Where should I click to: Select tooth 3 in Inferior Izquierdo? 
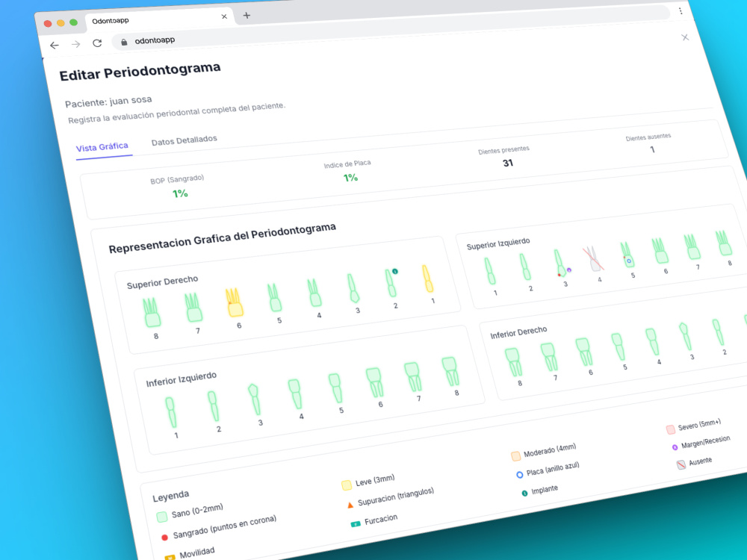tap(255, 399)
